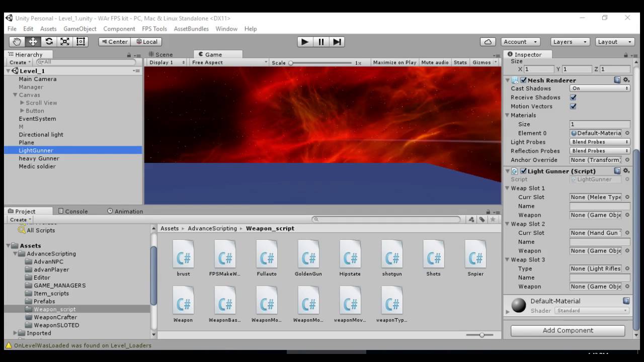The height and width of the screenshot is (362, 644).
Task: Open the brust C# script
Action: [183, 258]
